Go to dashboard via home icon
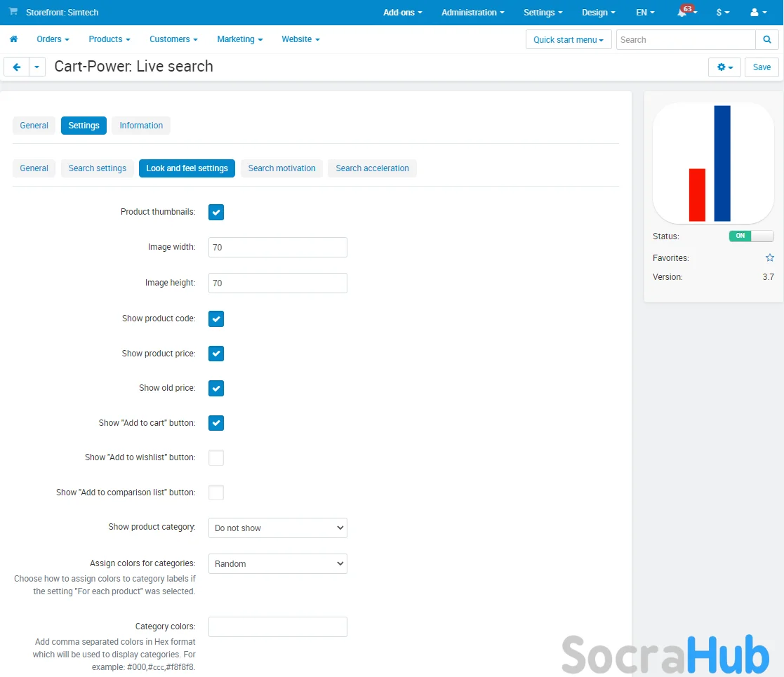The width and height of the screenshot is (784, 677). coord(13,39)
